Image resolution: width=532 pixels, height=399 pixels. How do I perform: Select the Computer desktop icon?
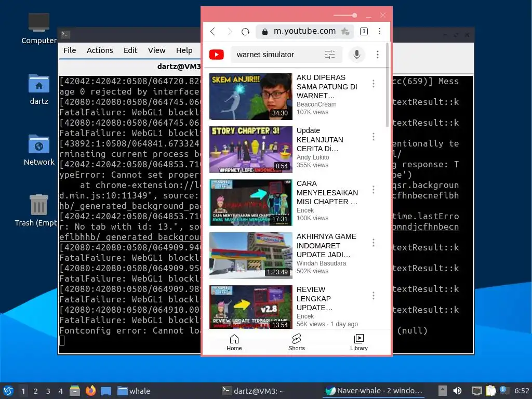point(38,29)
